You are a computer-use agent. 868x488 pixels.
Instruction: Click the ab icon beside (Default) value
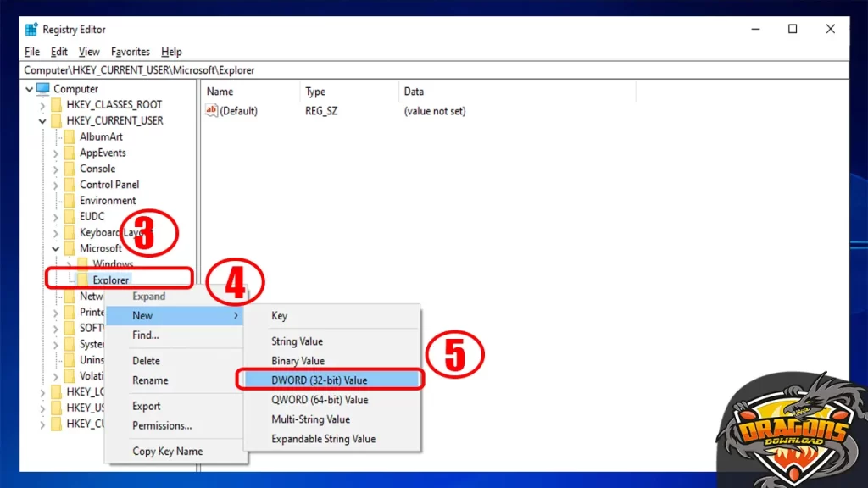click(x=211, y=110)
